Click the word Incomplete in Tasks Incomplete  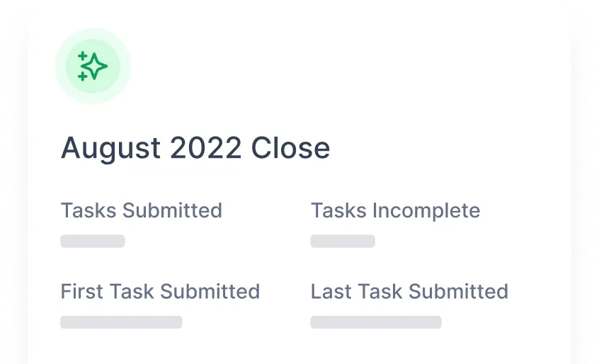[426, 210]
